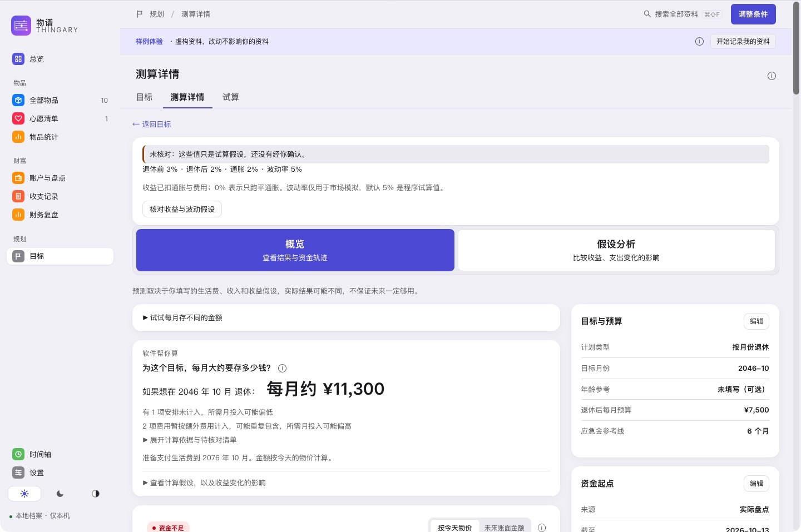The width and height of the screenshot is (801, 532).
Task: Go to 规划 breadcrumb
Action: coord(157,14)
